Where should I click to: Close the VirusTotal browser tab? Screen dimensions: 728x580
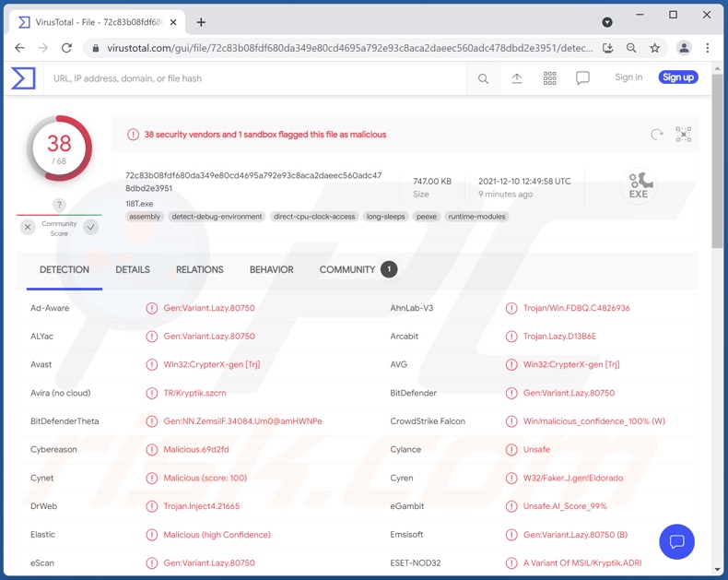pyautogui.click(x=173, y=22)
